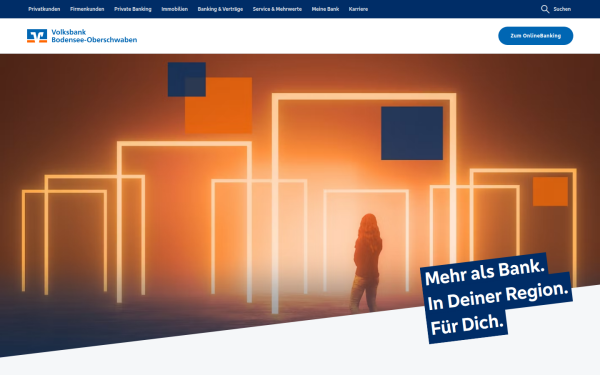Click the Volksbank VR logo emblem
600x375 pixels.
coord(37,36)
